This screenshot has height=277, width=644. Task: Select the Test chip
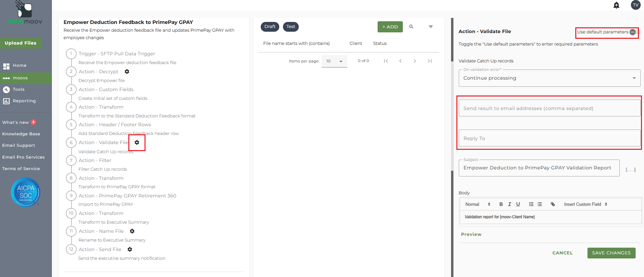tap(291, 27)
